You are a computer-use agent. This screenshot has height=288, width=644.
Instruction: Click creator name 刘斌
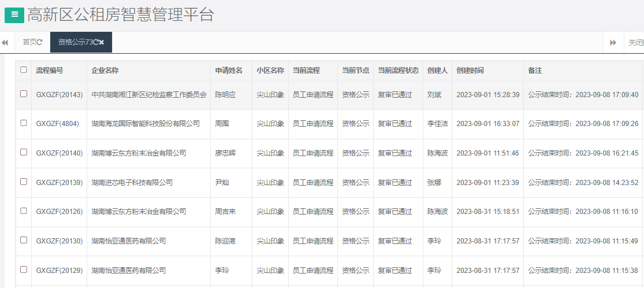pos(434,95)
